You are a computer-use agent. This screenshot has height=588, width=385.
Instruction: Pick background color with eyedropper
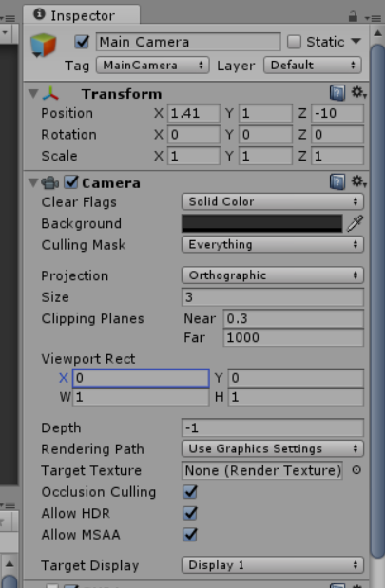click(x=355, y=223)
